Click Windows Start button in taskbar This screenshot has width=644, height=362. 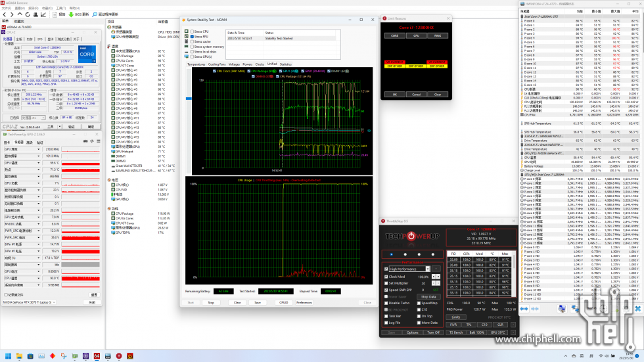[8, 356]
